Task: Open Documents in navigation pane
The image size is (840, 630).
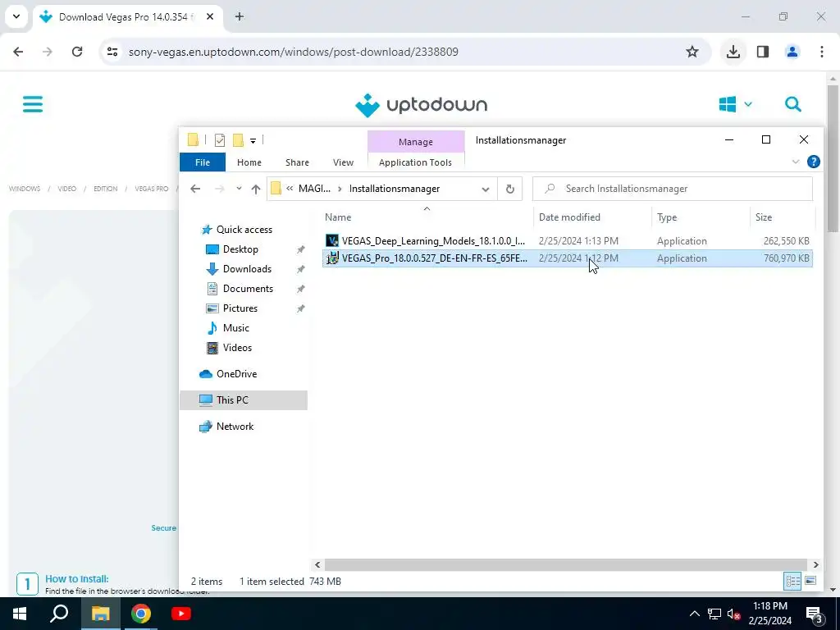Action: click(248, 289)
